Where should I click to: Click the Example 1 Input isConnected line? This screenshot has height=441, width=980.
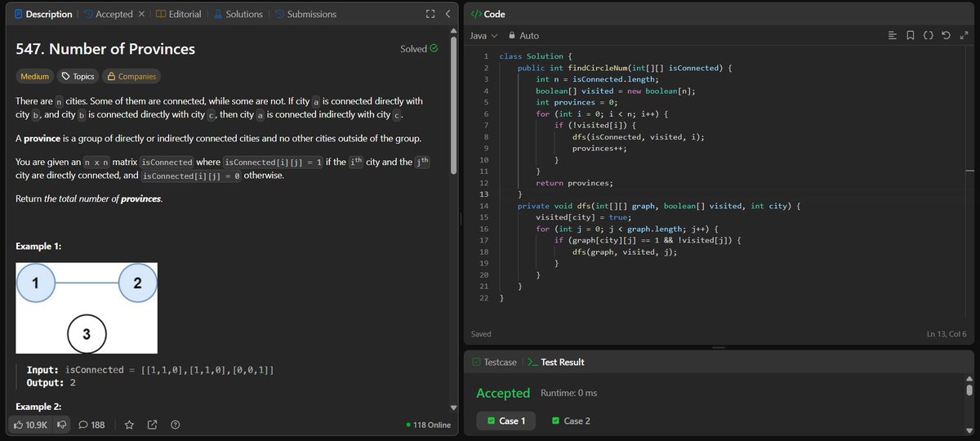pyautogui.click(x=150, y=370)
